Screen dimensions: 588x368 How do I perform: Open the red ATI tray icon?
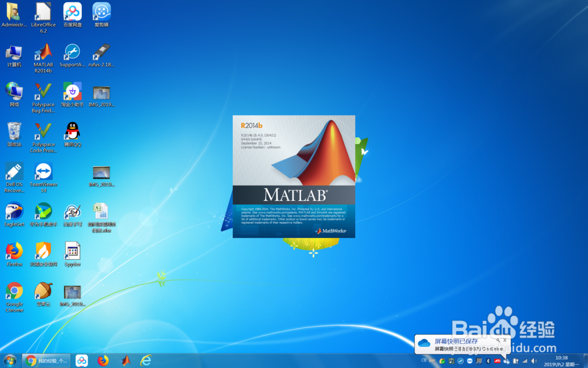(x=497, y=361)
